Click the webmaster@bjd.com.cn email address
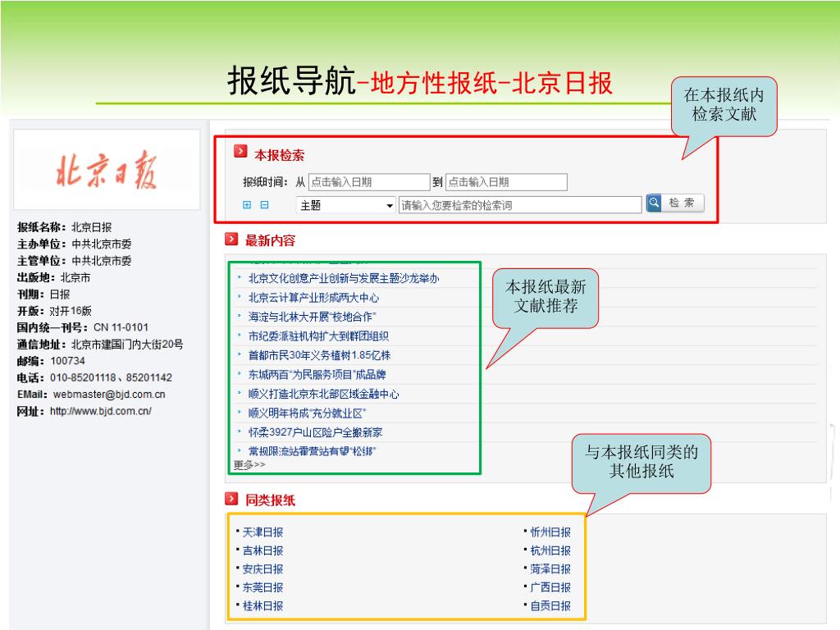This screenshot has width=840, height=630. [x=109, y=395]
